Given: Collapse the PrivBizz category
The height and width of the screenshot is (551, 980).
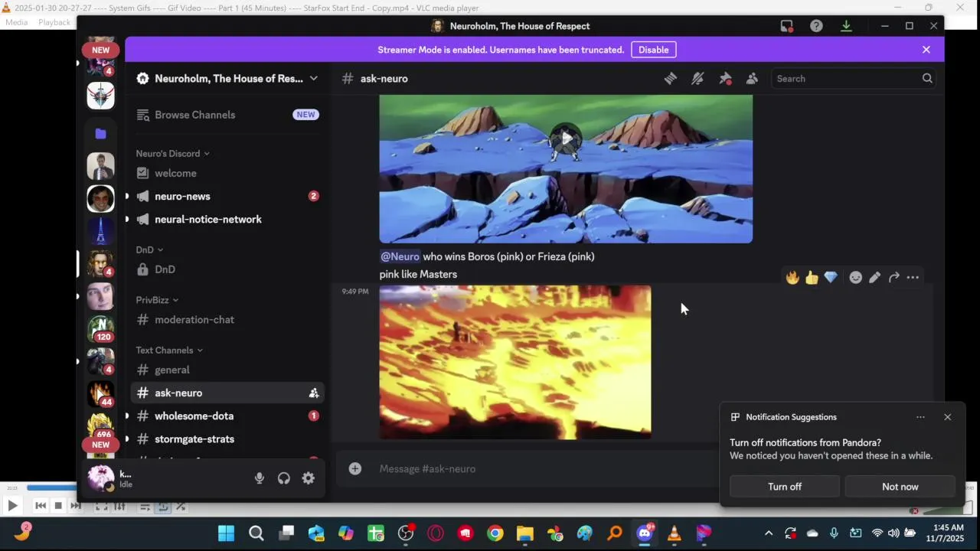Looking at the screenshot, I should 157,300.
